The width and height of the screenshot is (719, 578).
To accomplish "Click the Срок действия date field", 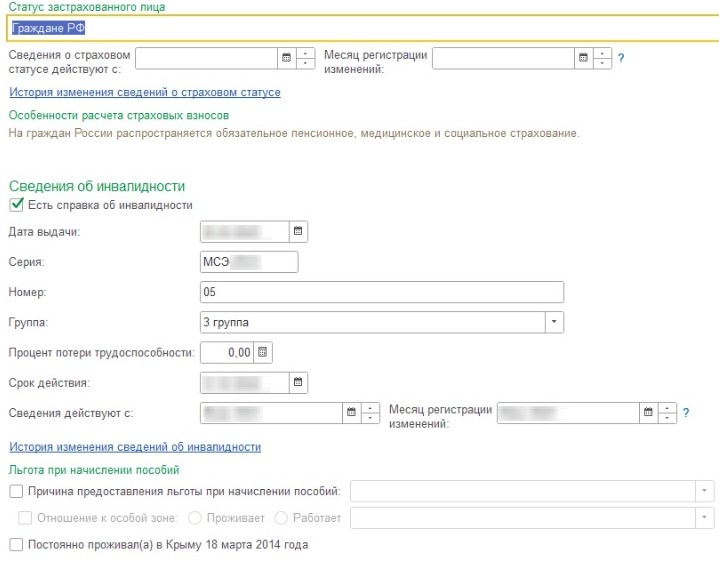I will click(x=244, y=382).
